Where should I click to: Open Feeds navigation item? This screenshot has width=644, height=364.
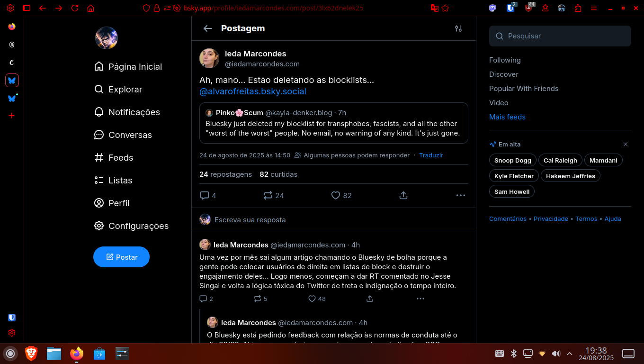tap(114, 157)
